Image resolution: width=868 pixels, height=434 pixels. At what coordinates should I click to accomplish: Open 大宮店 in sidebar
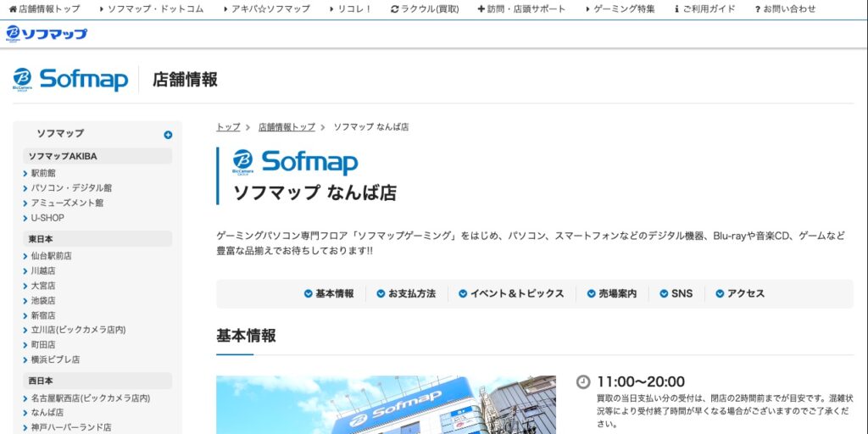[43, 286]
